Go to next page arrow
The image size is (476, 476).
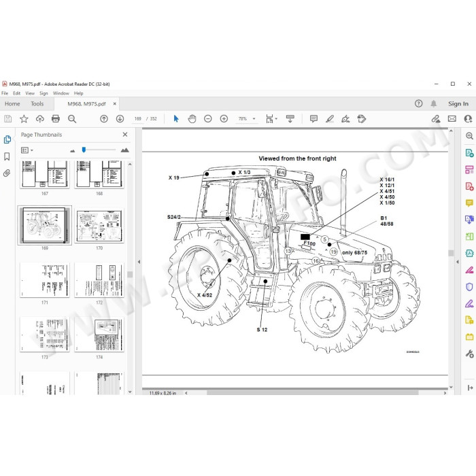pyautogui.click(x=120, y=119)
